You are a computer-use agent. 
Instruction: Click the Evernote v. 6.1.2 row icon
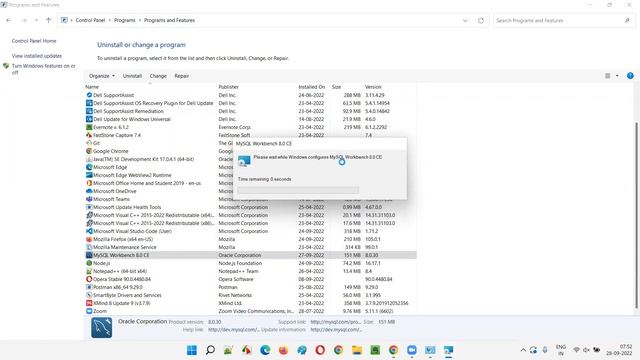pyautogui.click(x=89, y=127)
